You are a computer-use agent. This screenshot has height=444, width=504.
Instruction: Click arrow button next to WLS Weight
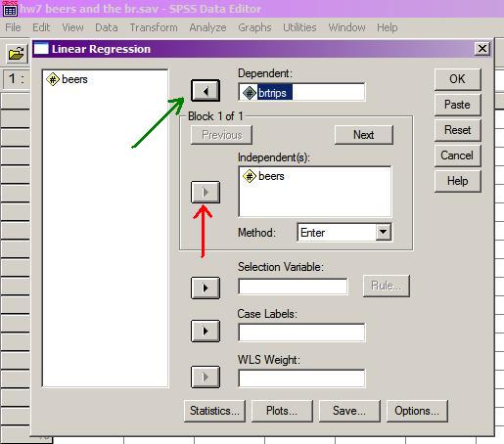(206, 377)
